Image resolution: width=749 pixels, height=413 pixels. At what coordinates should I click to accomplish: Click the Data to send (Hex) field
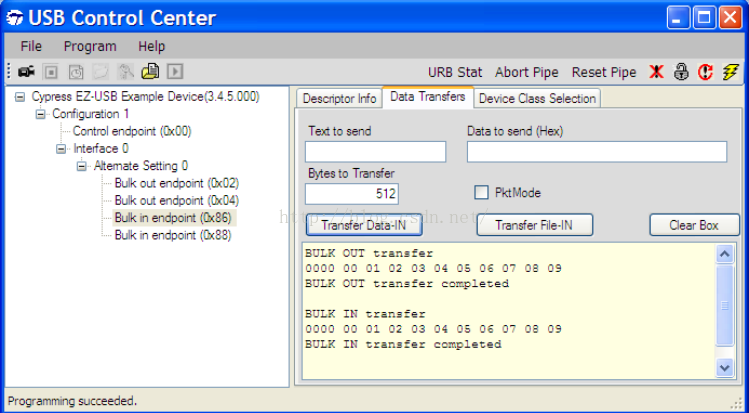[x=597, y=152]
